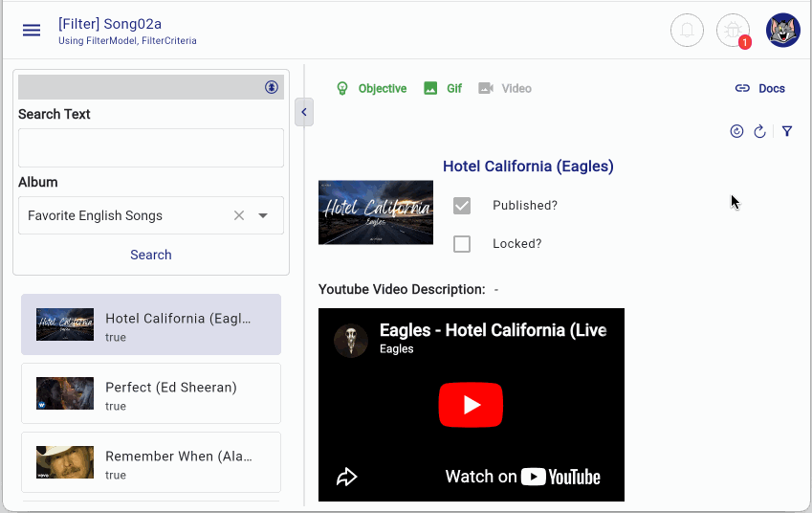Click the filter funnel icon
Image resolution: width=812 pixels, height=513 pixels.
[787, 131]
